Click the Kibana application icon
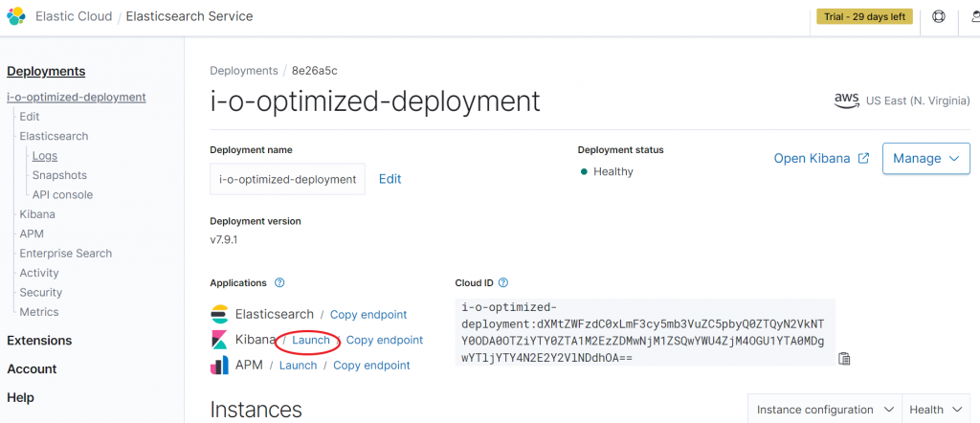Viewport: 980px width, 423px height. [219, 340]
